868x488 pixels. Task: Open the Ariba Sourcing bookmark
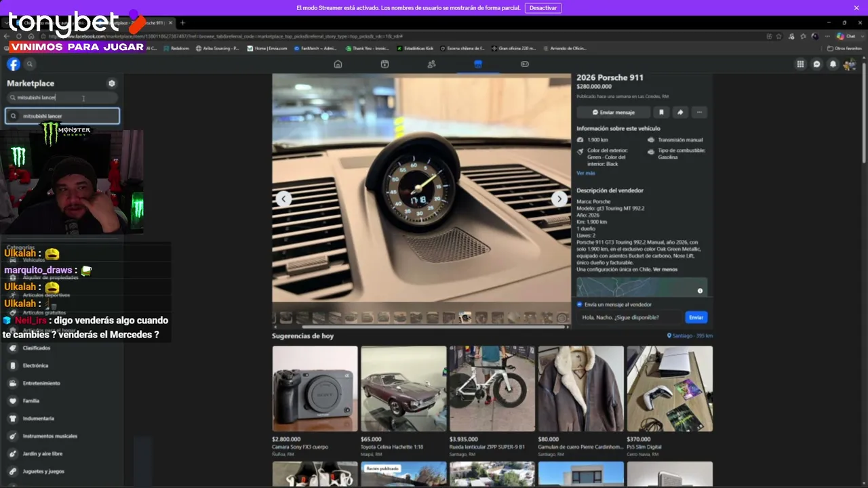(x=217, y=49)
